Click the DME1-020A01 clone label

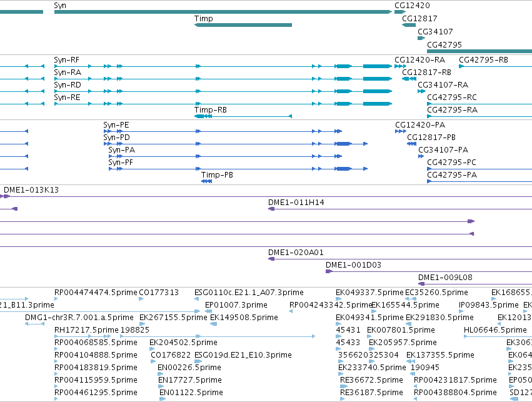pyautogui.click(x=296, y=253)
